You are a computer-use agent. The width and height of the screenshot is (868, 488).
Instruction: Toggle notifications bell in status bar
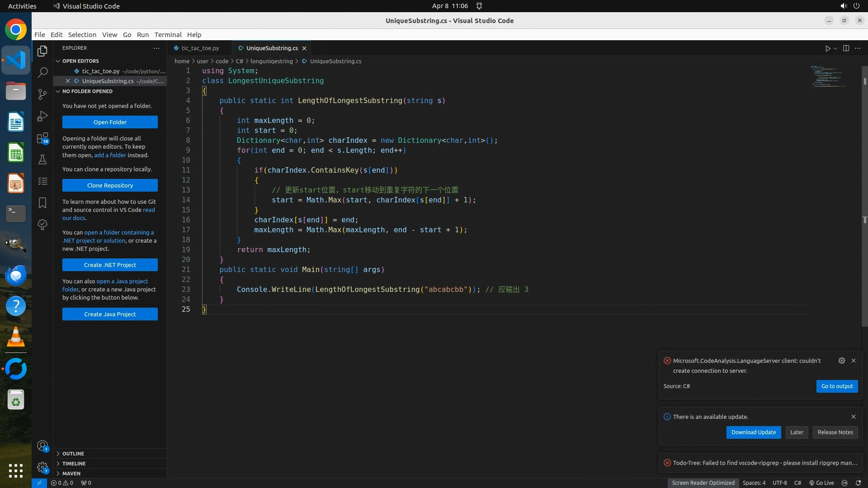click(x=858, y=483)
